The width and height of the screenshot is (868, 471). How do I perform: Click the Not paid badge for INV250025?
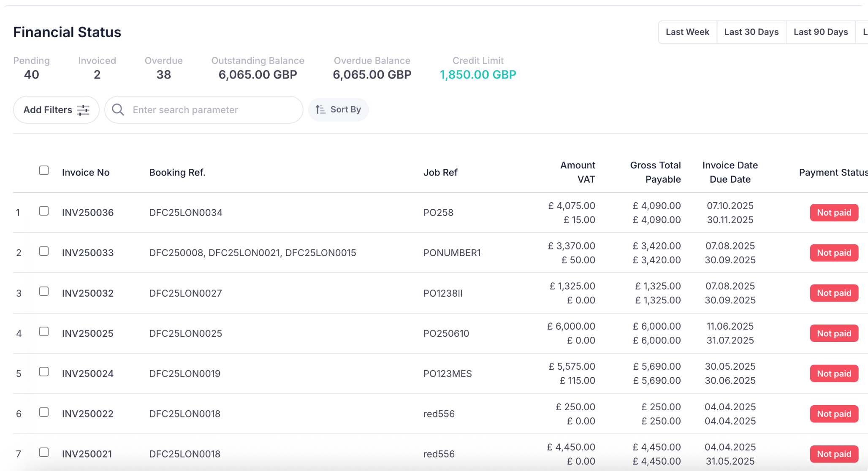834,333
